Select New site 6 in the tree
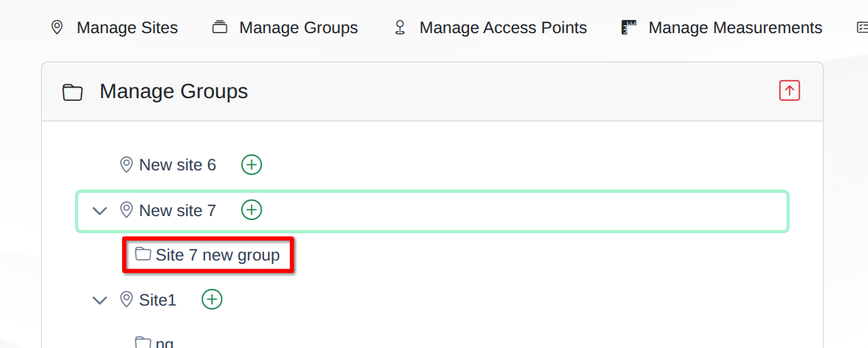This screenshot has width=868, height=348. pyautogui.click(x=177, y=165)
